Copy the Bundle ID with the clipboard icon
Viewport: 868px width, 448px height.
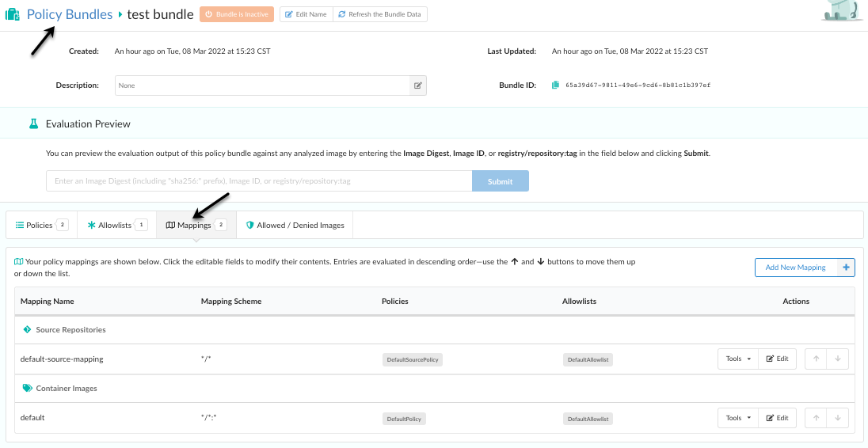point(556,85)
